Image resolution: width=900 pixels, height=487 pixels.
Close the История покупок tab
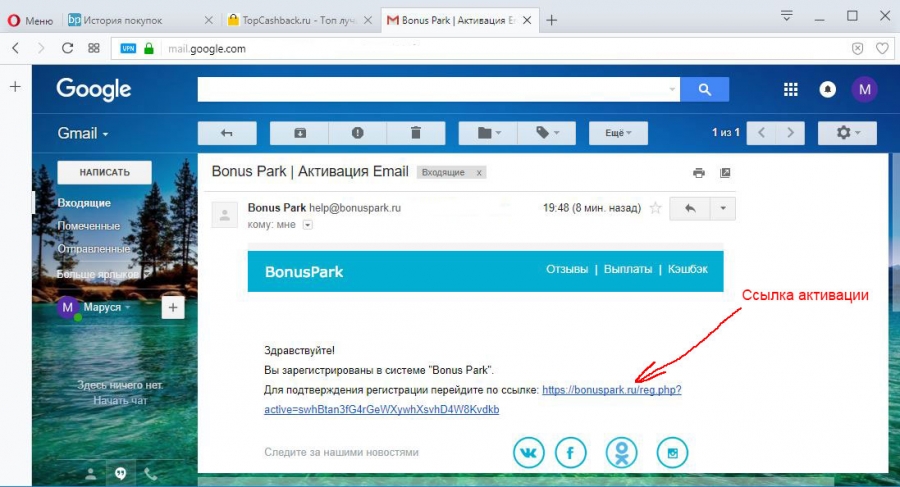click(208, 21)
